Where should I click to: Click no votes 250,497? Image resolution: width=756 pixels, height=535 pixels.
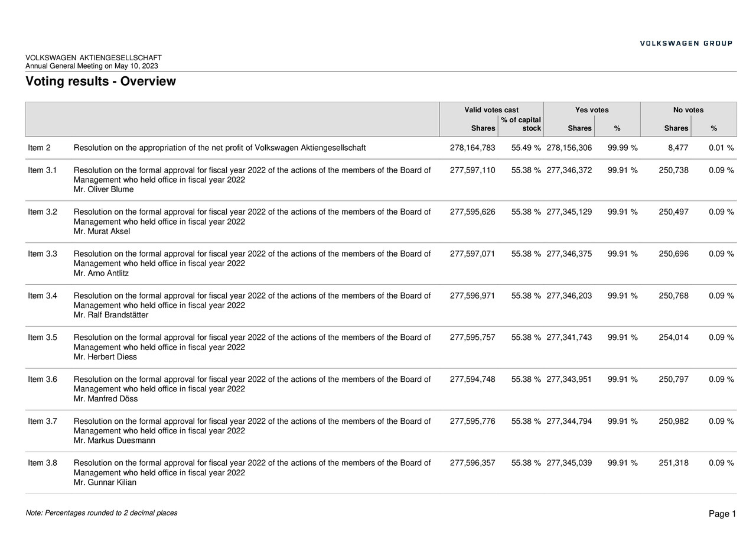click(673, 212)
